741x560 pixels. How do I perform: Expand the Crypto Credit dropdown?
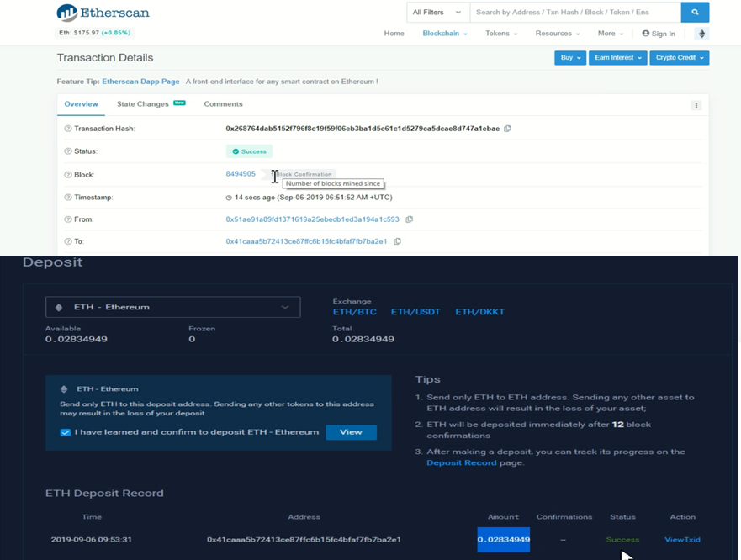679,58
